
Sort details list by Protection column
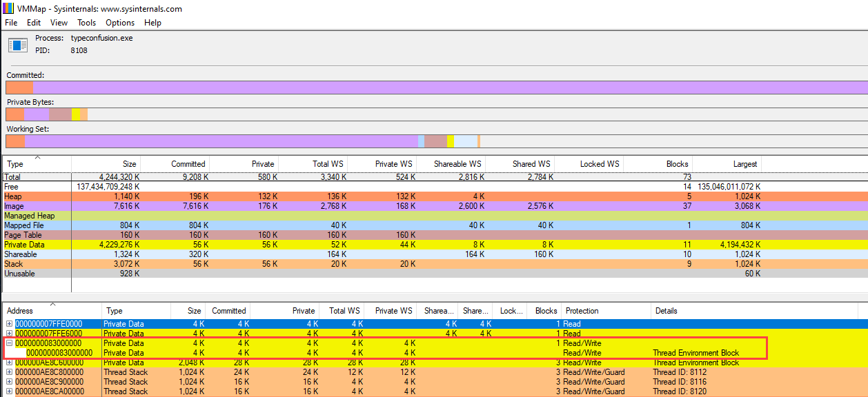(x=606, y=311)
